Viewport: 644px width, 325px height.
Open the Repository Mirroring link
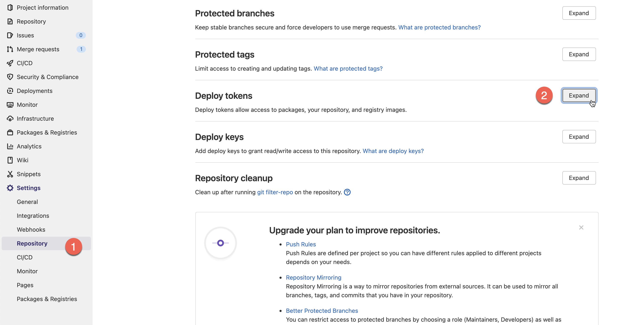(314, 277)
